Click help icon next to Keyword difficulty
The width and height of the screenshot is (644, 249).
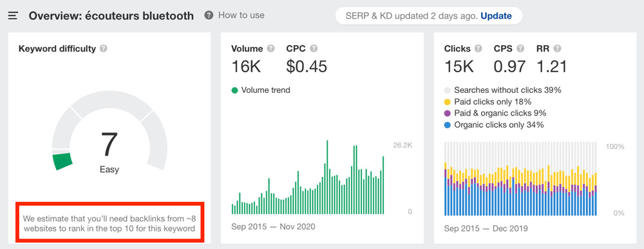click(104, 48)
